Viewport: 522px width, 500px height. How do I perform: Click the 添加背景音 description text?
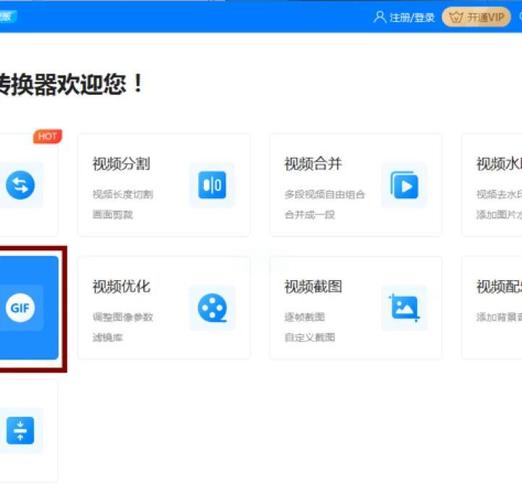499,317
